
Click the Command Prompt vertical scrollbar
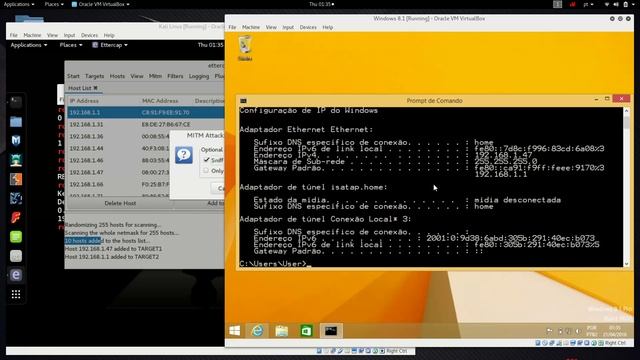tap(627, 187)
